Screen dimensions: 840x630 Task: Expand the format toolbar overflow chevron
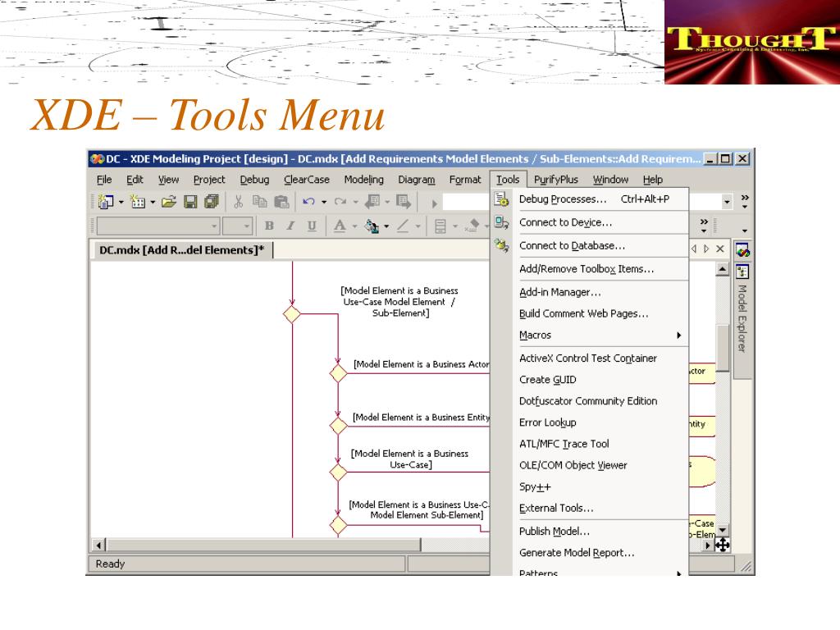tap(704, 226)
